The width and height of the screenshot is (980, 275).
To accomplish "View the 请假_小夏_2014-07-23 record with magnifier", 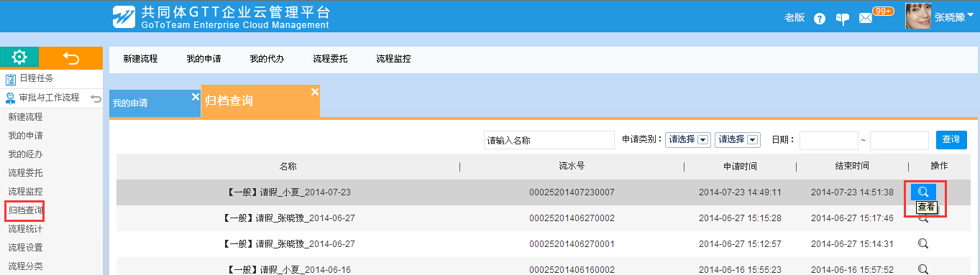I will coord(923,192).
